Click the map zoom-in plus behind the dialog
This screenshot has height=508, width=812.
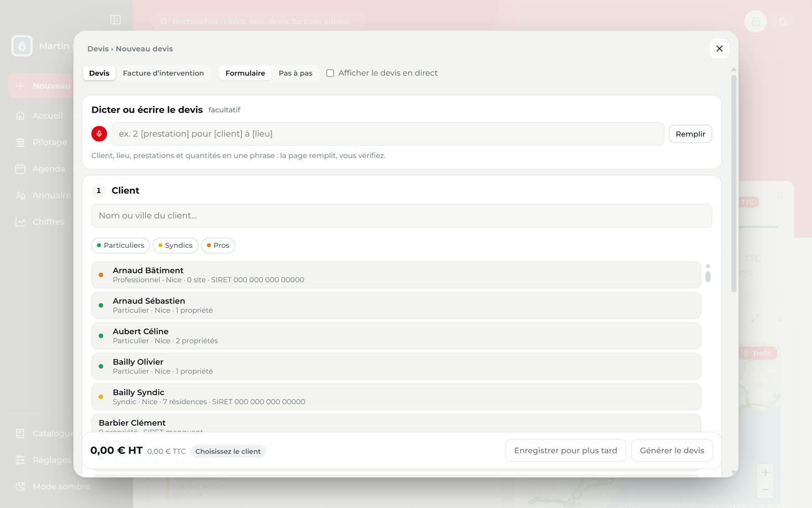(x=765, y=472)
